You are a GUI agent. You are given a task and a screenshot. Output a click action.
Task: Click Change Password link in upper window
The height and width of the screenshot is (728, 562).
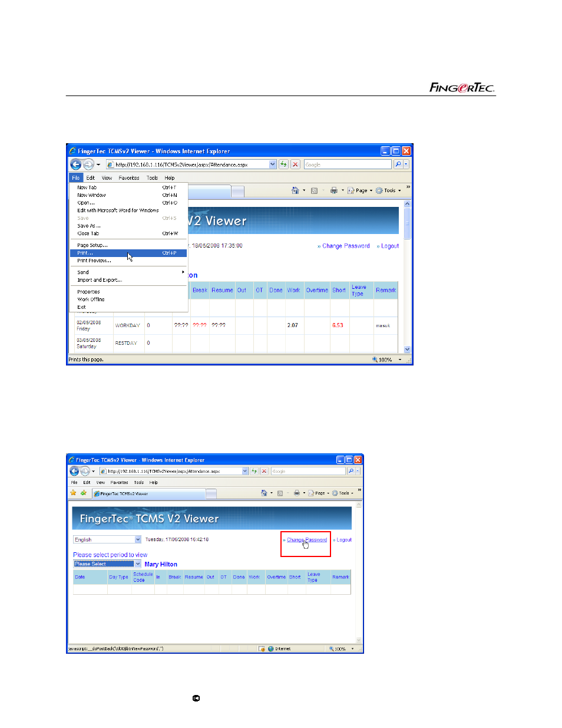[x=346, y=246]
